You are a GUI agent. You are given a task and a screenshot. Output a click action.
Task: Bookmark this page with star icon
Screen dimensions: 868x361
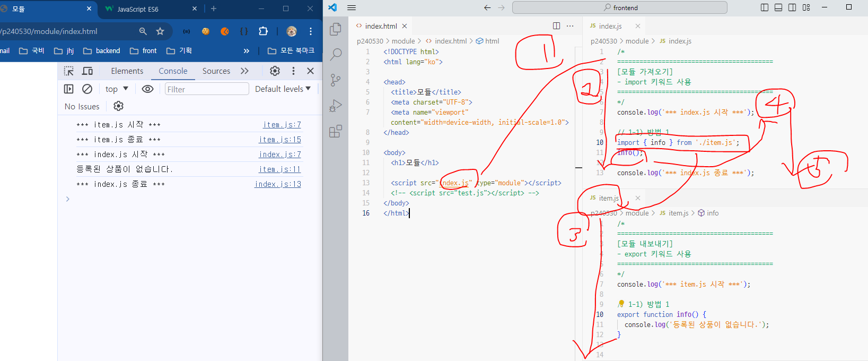(x=160, y=31)
